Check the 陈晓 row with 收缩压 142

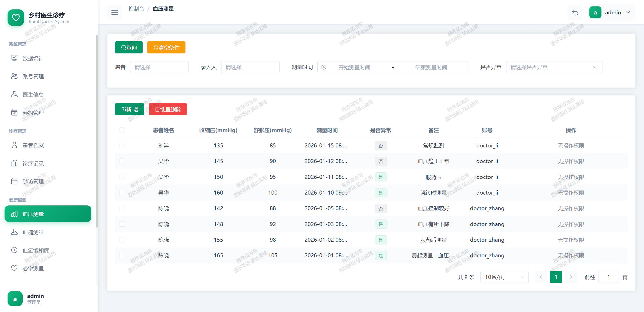pos(122,208)
